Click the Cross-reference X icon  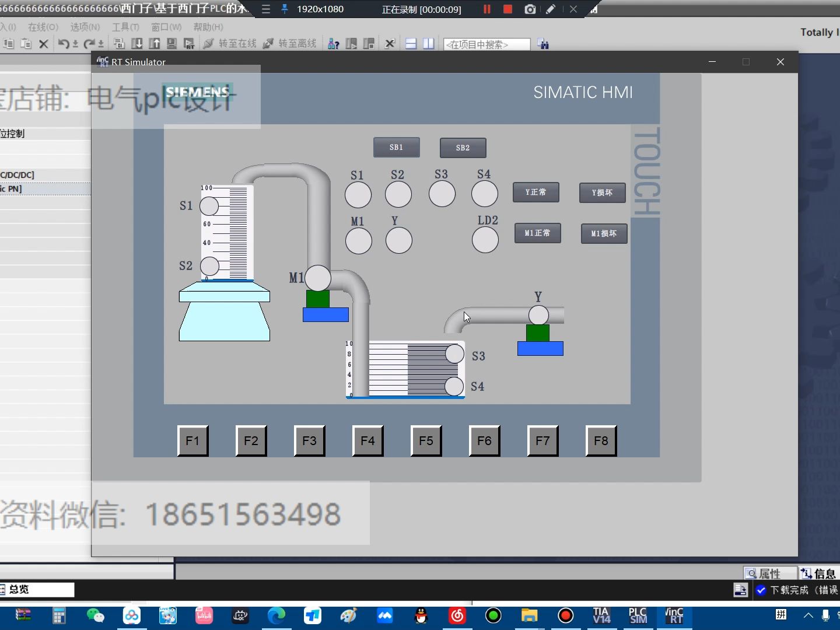pos(390,44)
